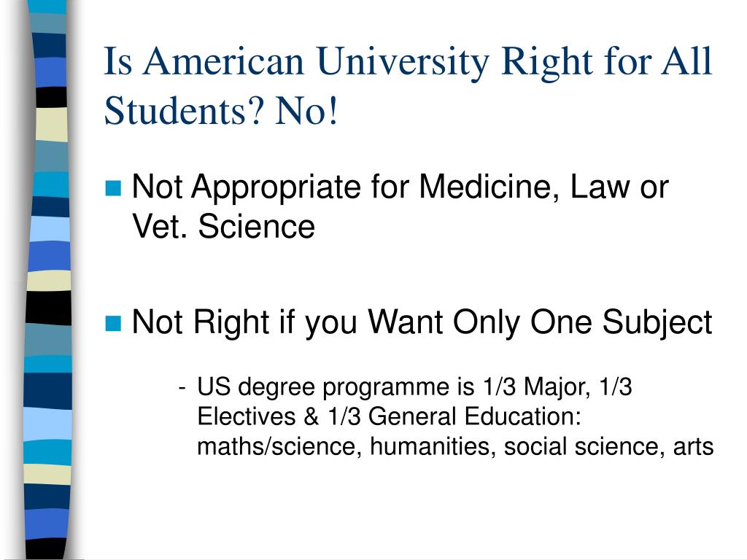The height and width of the screenshot is (560, 747).
Task: Select the first square bullet marker
Action: (113, 188)
